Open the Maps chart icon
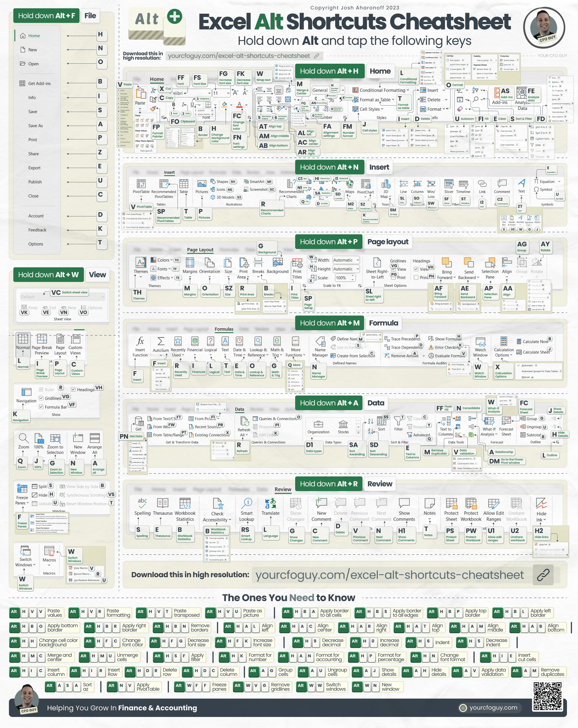This screenshot has height=728, width=578. tap(350, 183)
